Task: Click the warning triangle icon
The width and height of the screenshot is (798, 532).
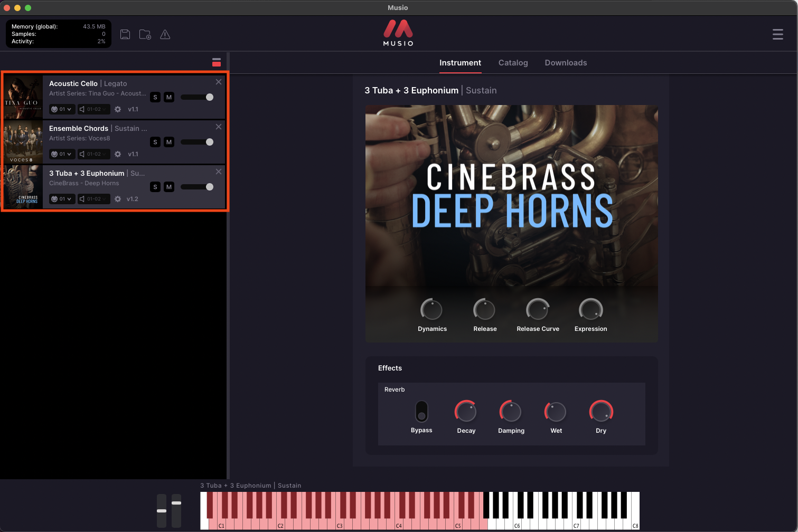Action: coord(165,34)
